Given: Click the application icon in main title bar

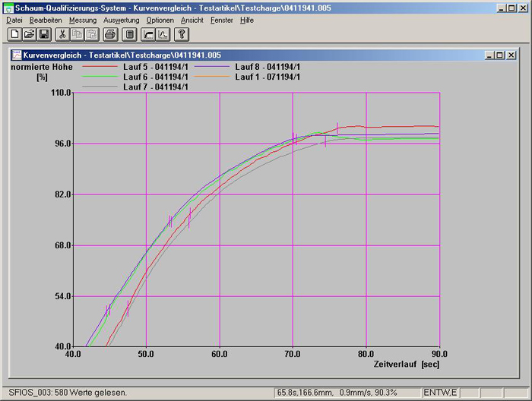Looking at the screenshot, I should 8,8.
